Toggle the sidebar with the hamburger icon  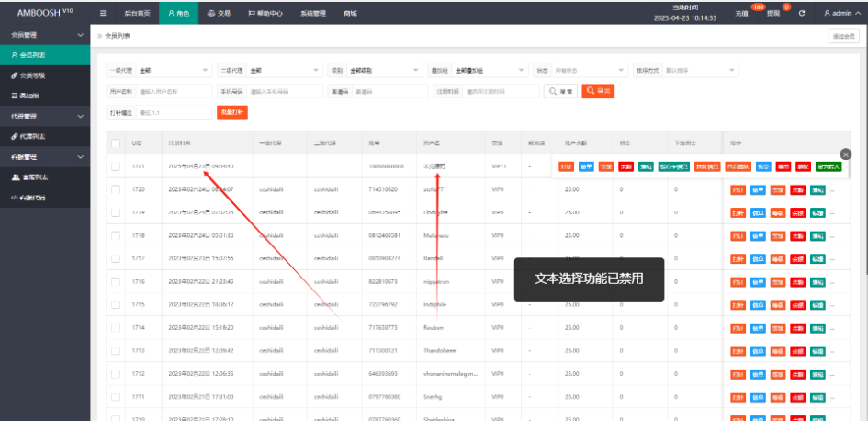103,13
